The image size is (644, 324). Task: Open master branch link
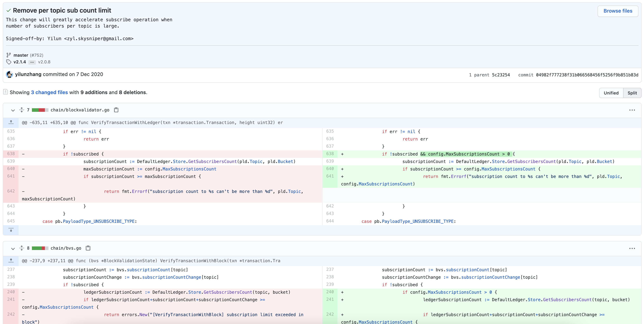(21, 55)
